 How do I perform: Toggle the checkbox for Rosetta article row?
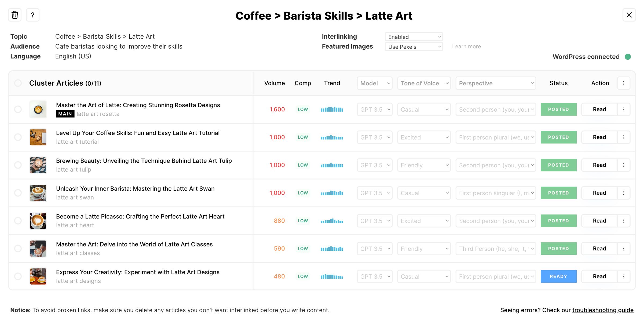(x=18, y=109)
